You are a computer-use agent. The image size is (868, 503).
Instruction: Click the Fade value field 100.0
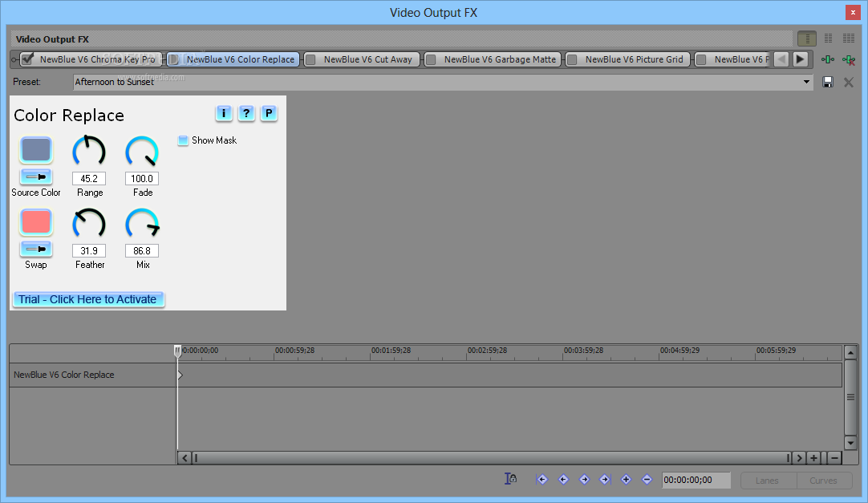[142, 179]
